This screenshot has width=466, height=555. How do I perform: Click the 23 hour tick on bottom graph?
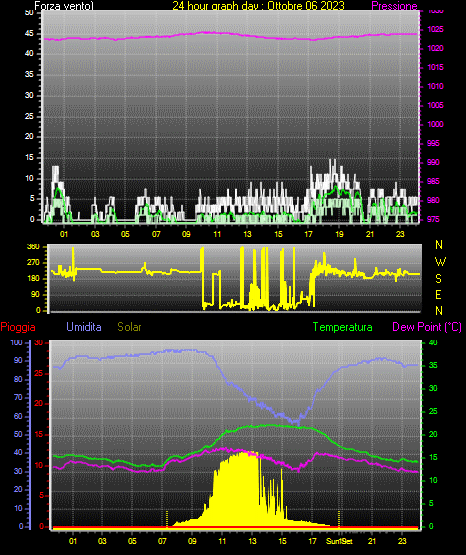[402, 541]
